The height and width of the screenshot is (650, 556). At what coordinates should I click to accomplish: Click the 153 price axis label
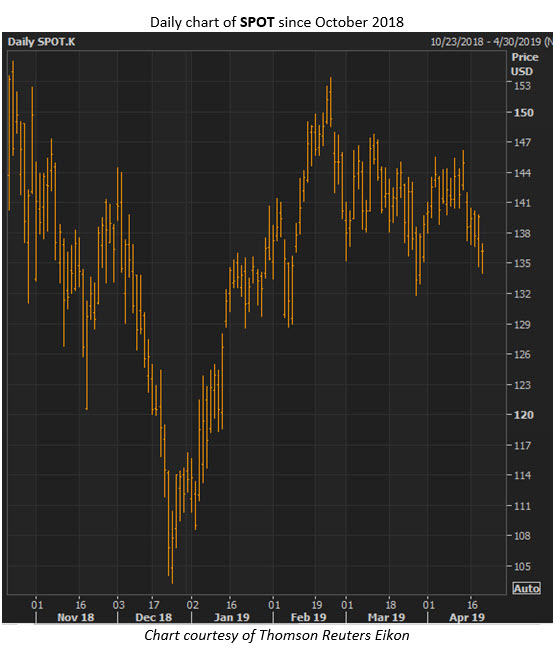(x=522, y=86)
